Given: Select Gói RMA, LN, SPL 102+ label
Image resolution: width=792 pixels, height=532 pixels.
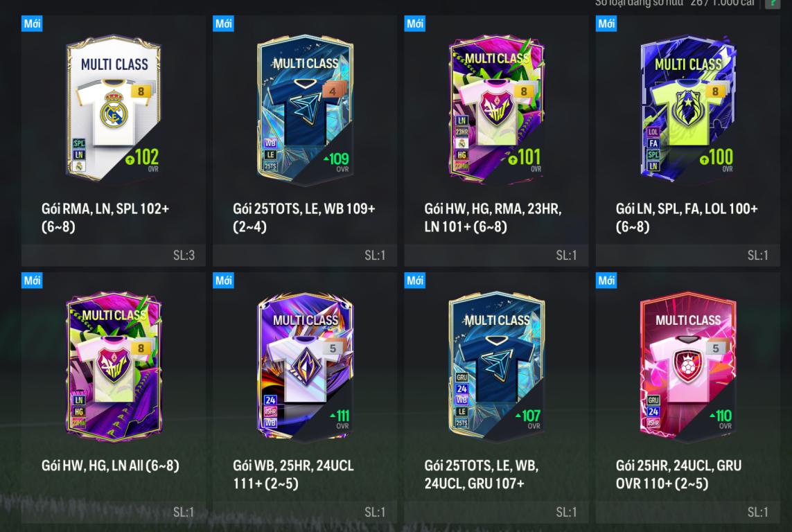Looking at the screenshot, I should 105,218.
